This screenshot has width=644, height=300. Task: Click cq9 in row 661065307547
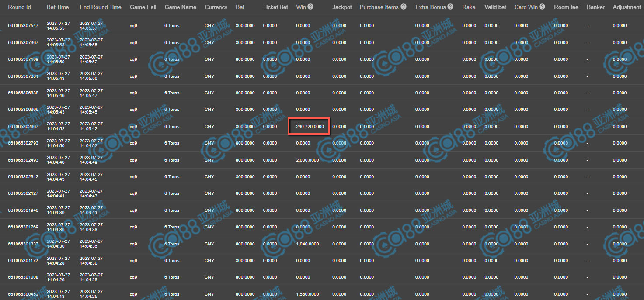click(x=133, y=26)
